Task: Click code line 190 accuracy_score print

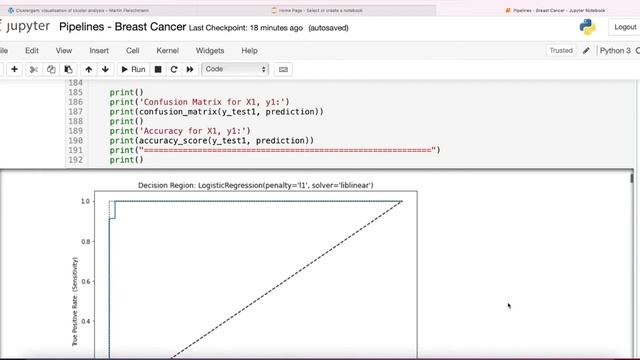Action: (x=211, y=141)
